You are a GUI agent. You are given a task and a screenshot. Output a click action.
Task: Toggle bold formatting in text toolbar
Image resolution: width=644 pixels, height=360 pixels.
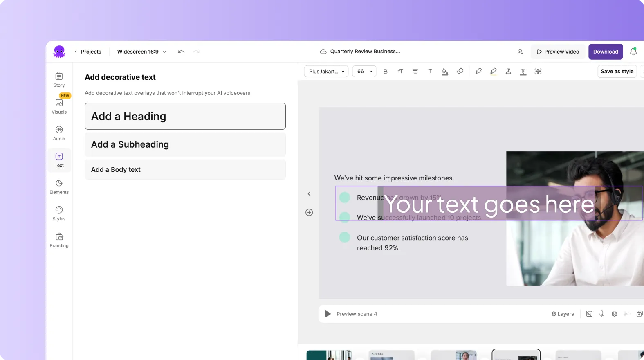[385, 71]
